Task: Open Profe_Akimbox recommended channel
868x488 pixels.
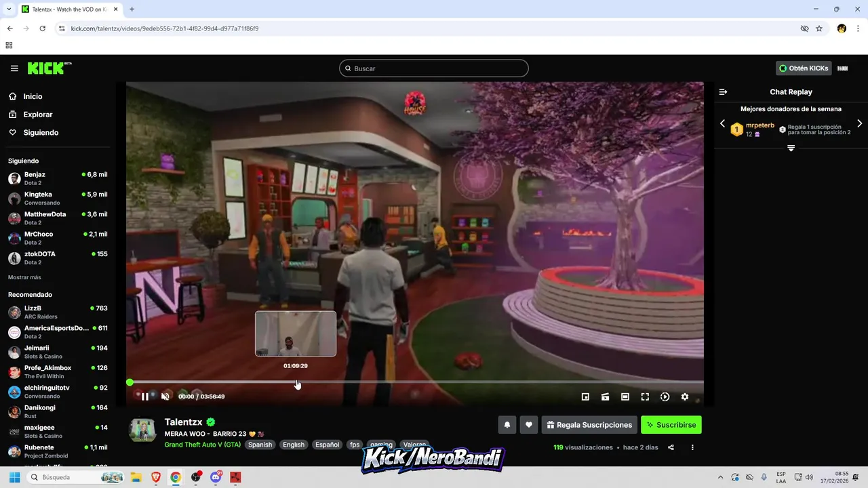Action: tap(58, 372)
